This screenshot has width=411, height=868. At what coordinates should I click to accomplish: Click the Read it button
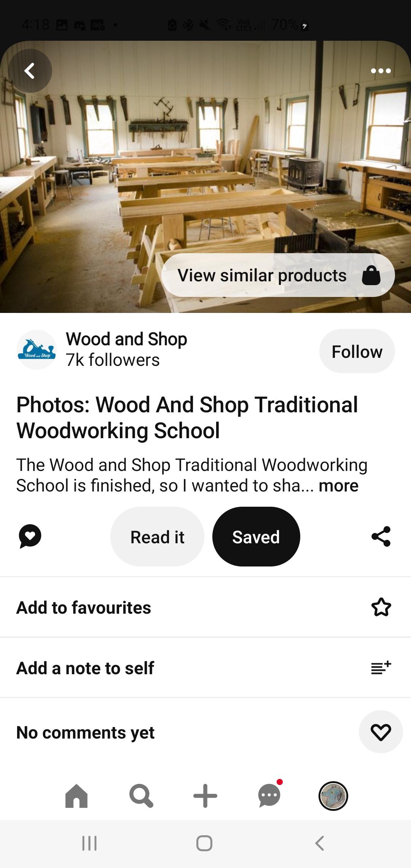(157, 536)
